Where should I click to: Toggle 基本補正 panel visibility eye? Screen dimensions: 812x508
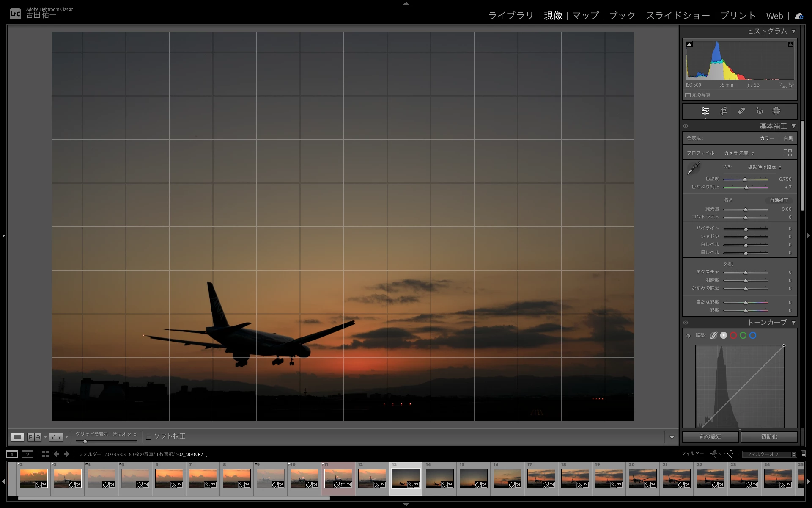click(x=686, y=126)
